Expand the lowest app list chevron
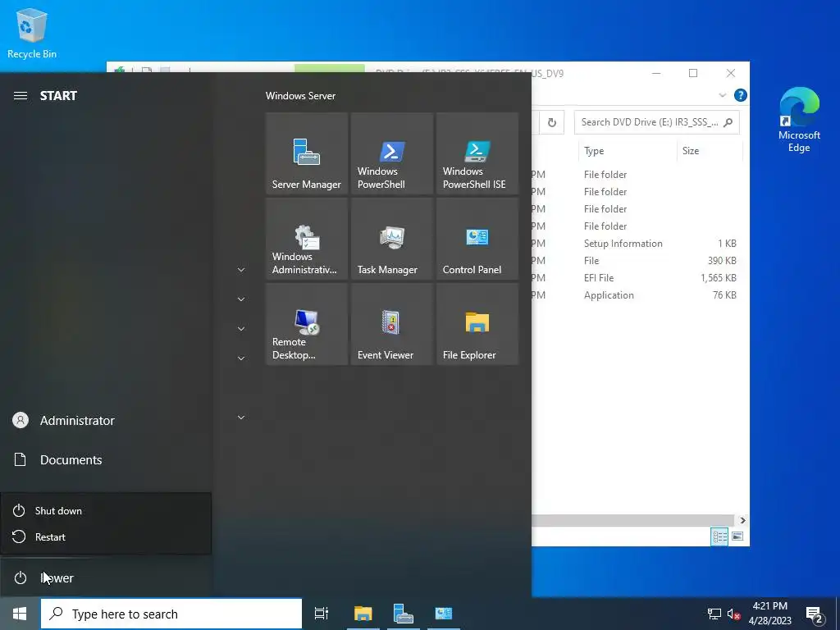This screenshot has height=630, width=840. pyautogui.click(x=241, y=418)
